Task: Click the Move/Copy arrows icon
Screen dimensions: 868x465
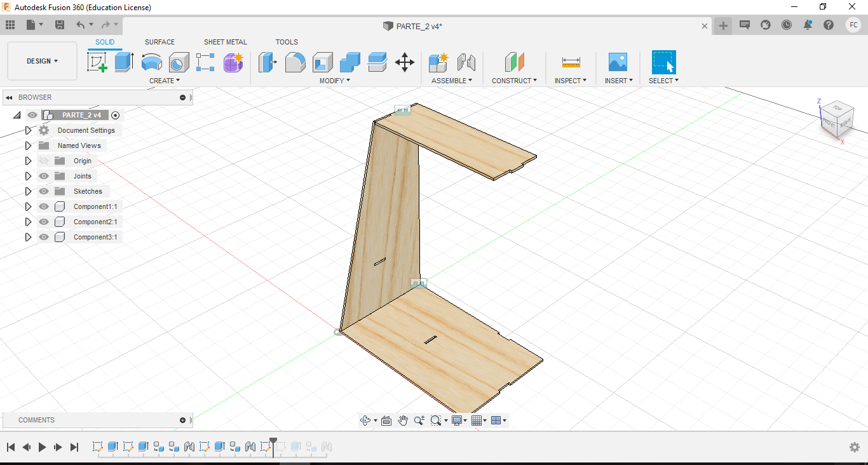Action: (405, 62)
